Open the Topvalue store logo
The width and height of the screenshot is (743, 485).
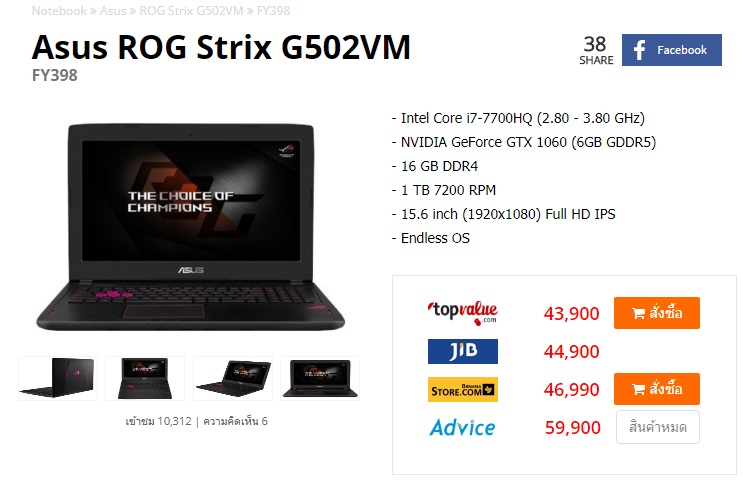coord(462,313)
